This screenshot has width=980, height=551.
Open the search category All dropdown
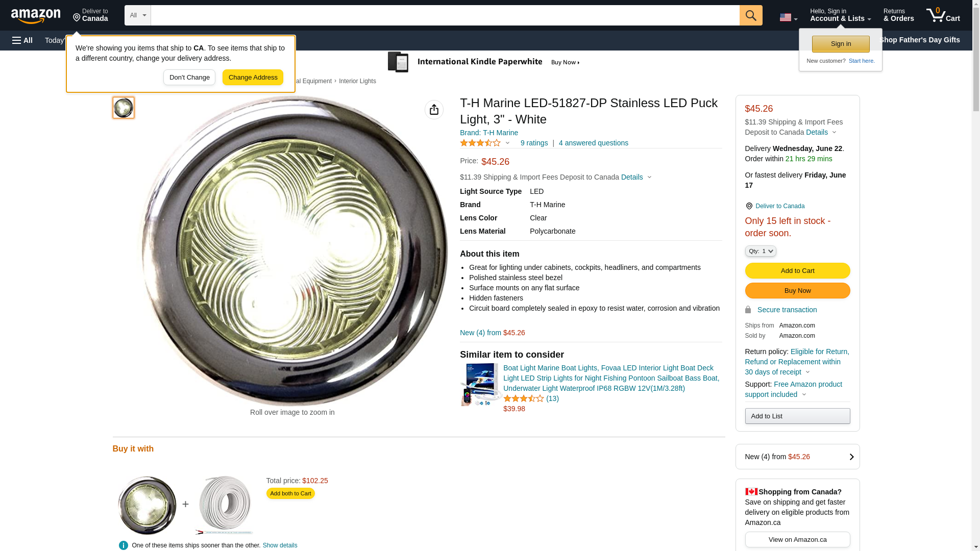tap(137, 15)
